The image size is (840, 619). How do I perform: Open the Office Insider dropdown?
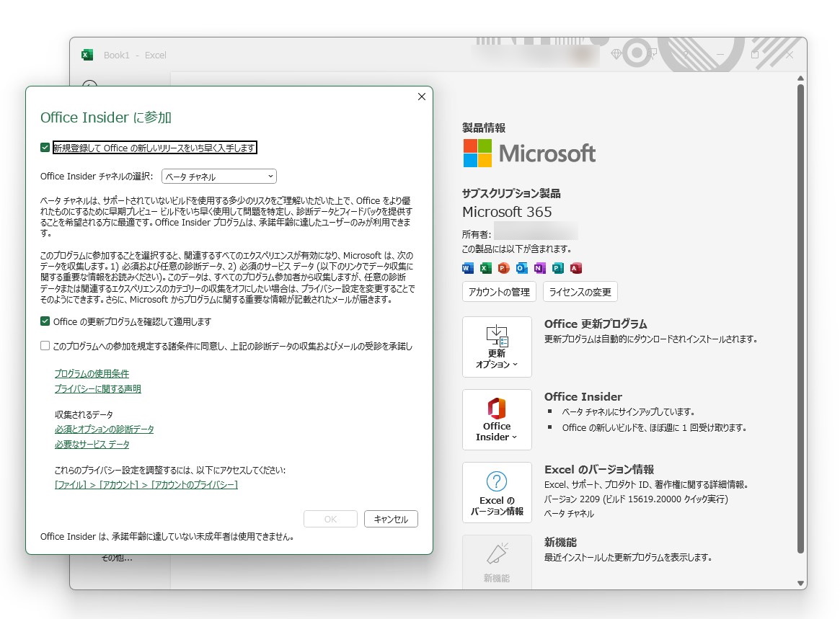(497, 419)
